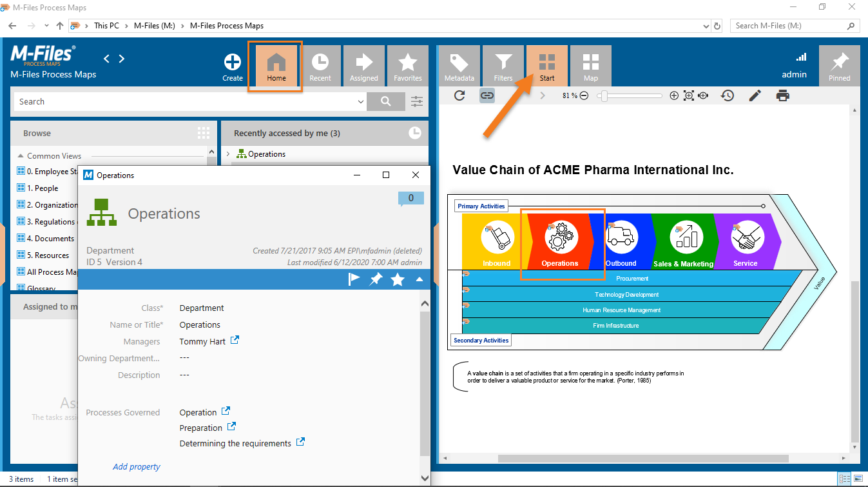
Task: Zoom in with the plus circle icon
Action: pos(674,95)
